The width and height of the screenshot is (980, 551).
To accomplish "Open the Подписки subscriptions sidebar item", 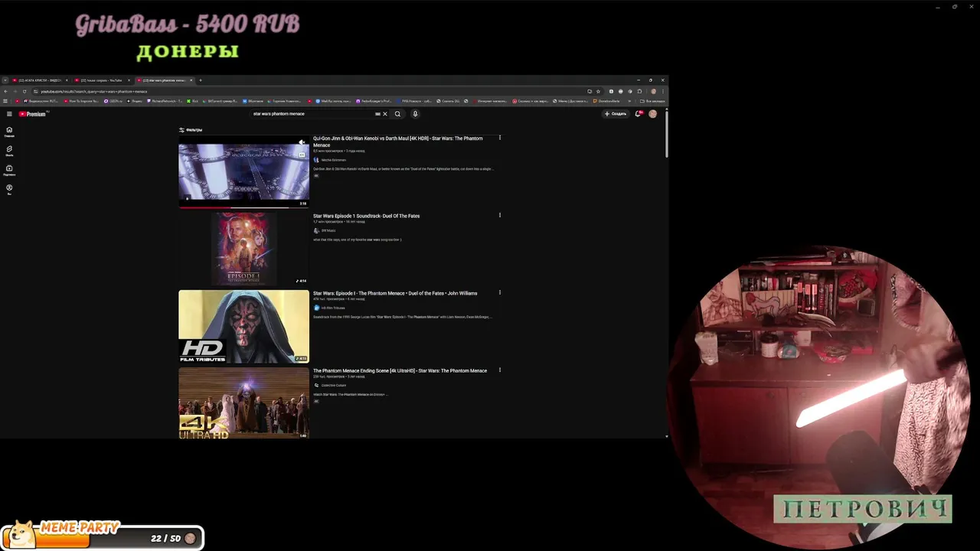I will [9, 170].
